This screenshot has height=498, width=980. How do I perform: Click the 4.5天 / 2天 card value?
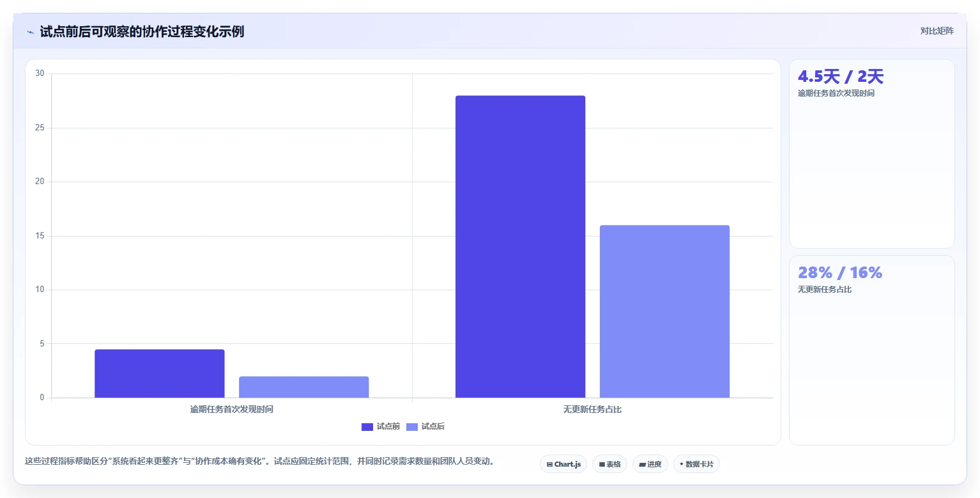point(841,77)
